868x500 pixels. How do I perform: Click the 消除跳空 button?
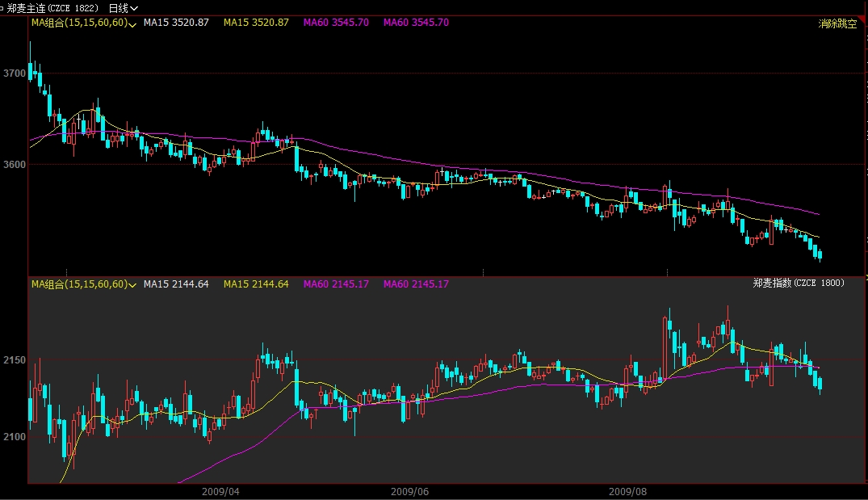[837, 24]
